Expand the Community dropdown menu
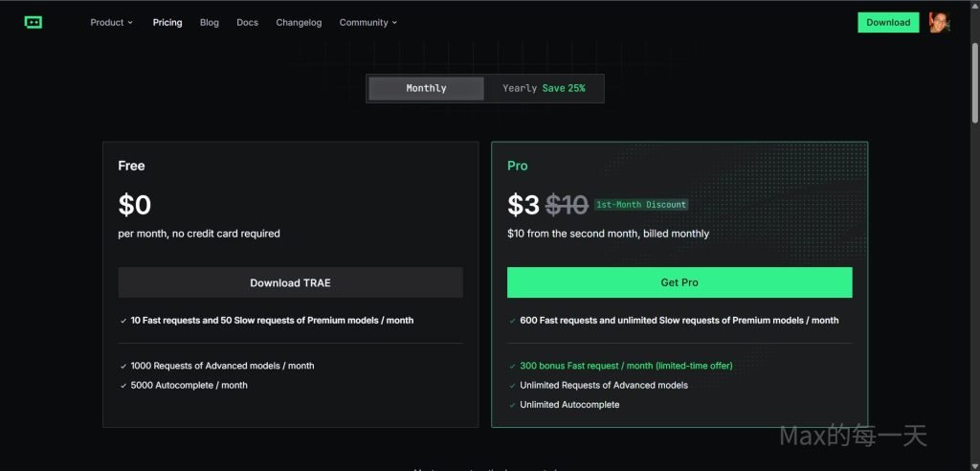980x471 pixels. click(x=368, y=22)
